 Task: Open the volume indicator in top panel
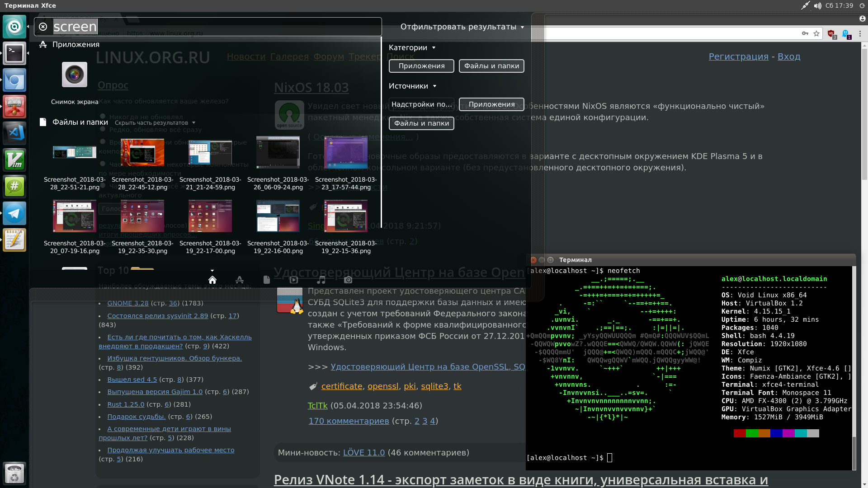tap(817, 6)
